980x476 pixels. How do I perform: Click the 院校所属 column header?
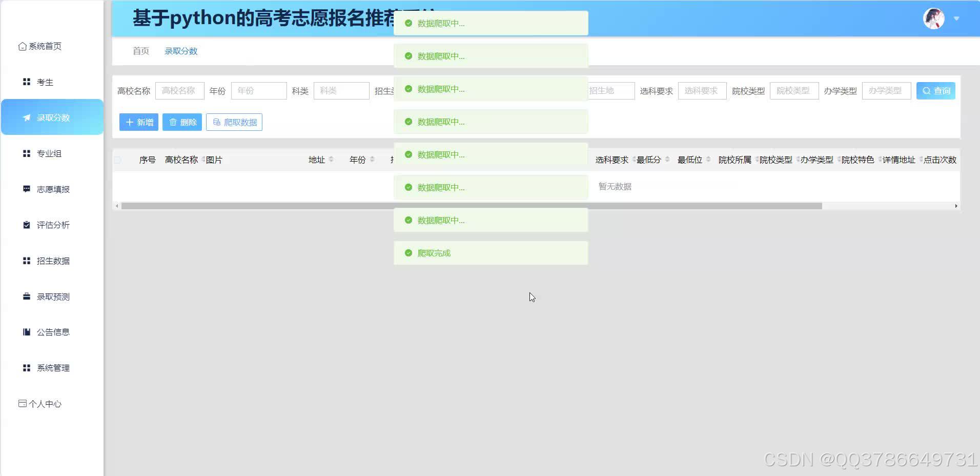[735, 160]
